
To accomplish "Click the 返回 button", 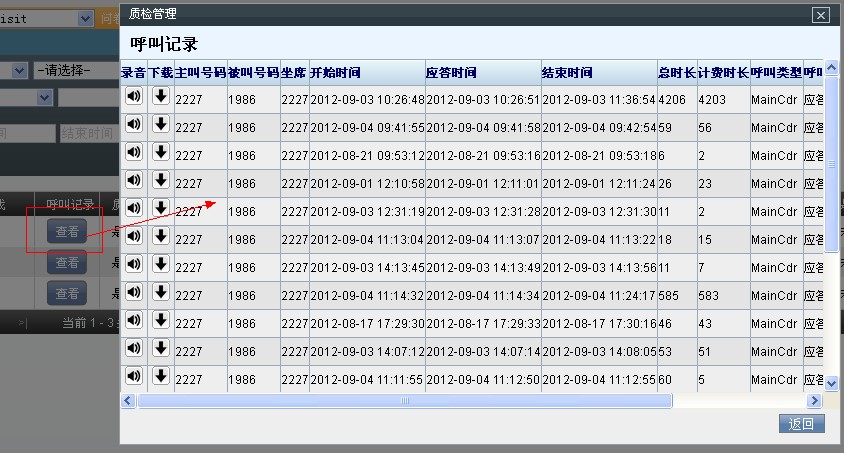I will click(x=801, y=424).
